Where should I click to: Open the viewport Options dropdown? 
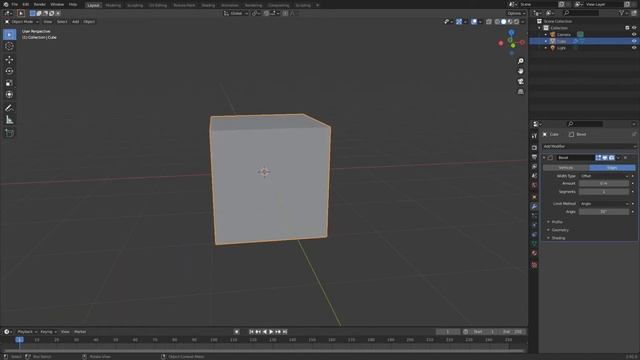[516, 13]
